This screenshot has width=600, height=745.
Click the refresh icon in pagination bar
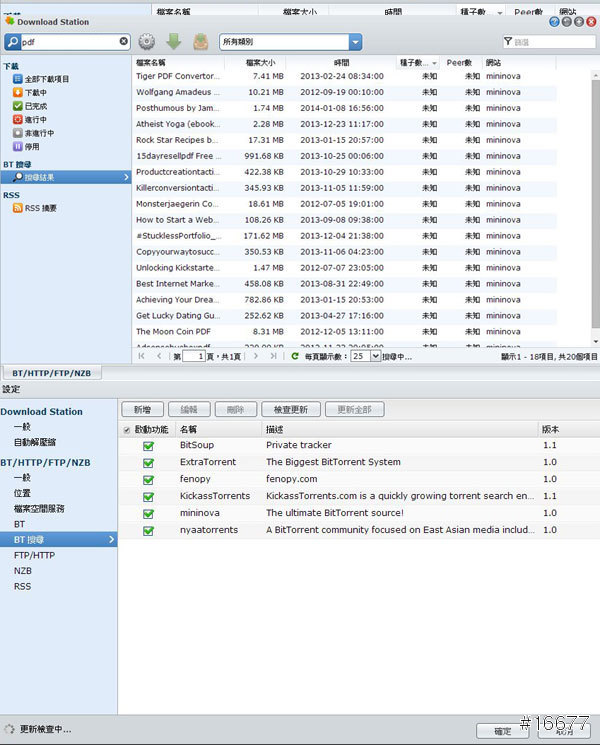pyautogui.click(x=294, y=356)
